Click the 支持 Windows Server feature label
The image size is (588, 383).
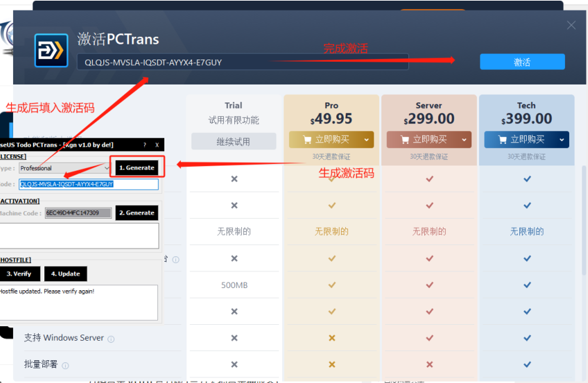click(x=64, y=338)
